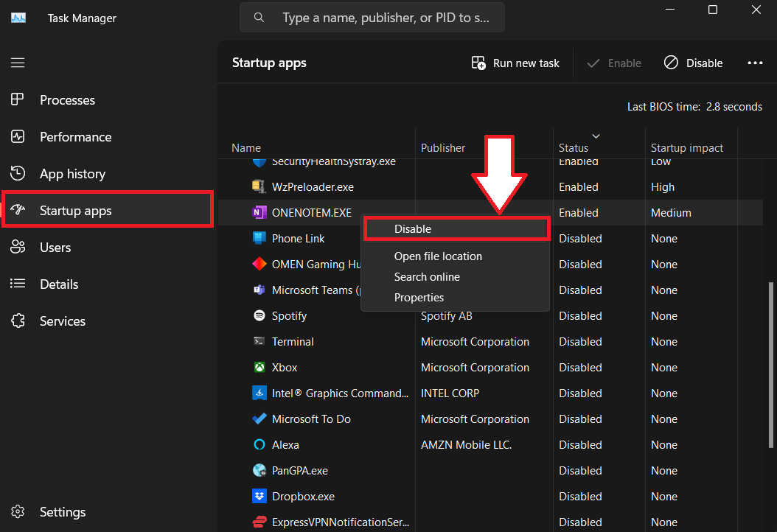777x532 pixels.
Task: Click the Medium startup impact value
Action: (671, 212)
